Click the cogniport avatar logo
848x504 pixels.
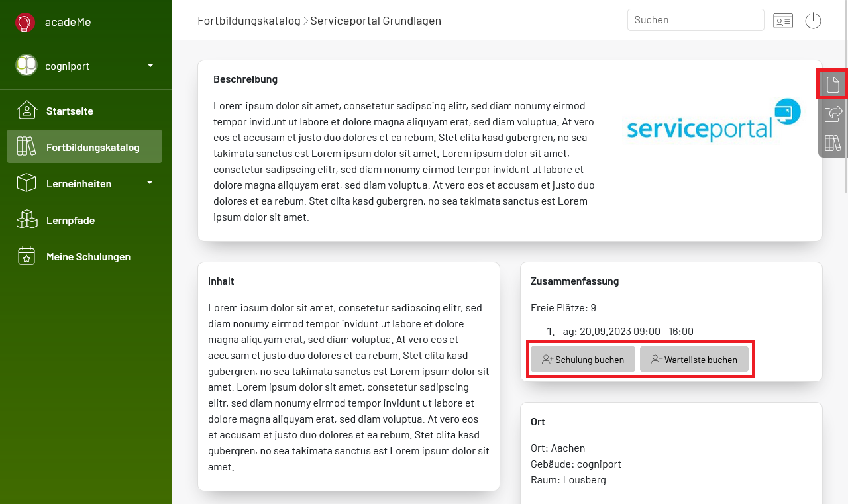[26, 65]
